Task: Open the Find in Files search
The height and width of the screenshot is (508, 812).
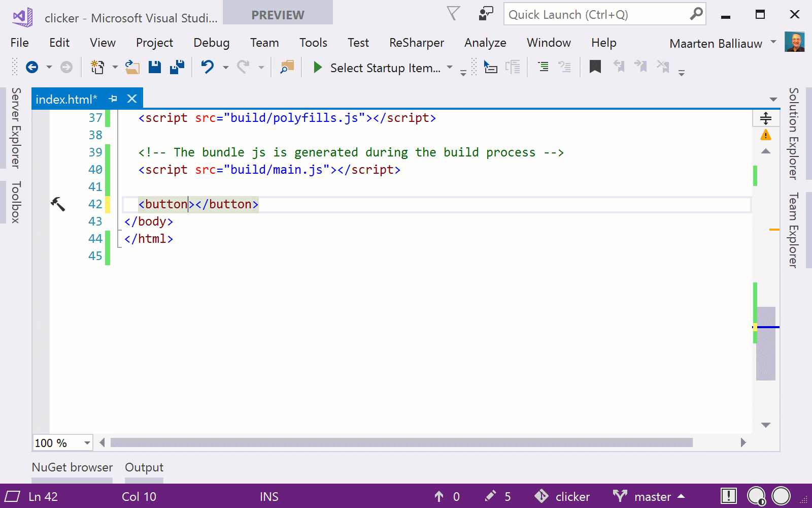Action: tap(287, 67)
